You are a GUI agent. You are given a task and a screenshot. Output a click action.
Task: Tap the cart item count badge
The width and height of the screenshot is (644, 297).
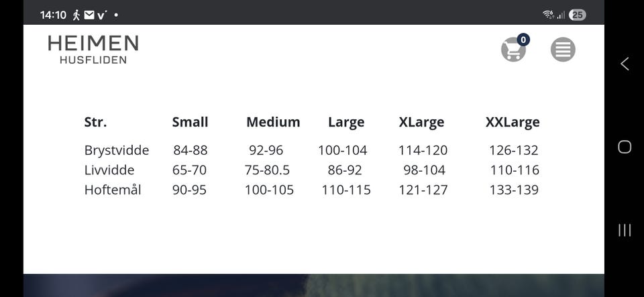click(523, 40)
